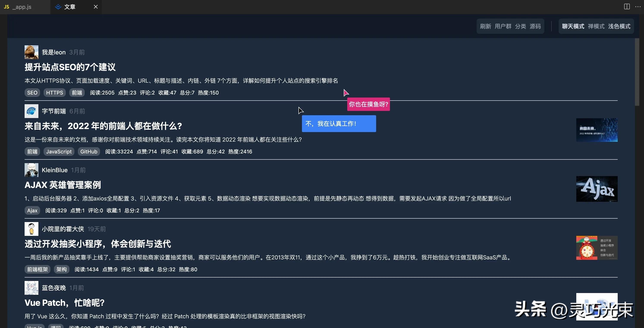
Task: Select the SEO tag on the first article
Action: click(x=32, y=92)
